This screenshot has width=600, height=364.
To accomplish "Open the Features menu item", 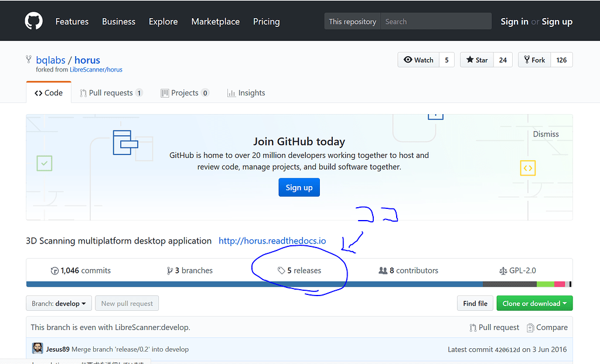I will (72, 22).
